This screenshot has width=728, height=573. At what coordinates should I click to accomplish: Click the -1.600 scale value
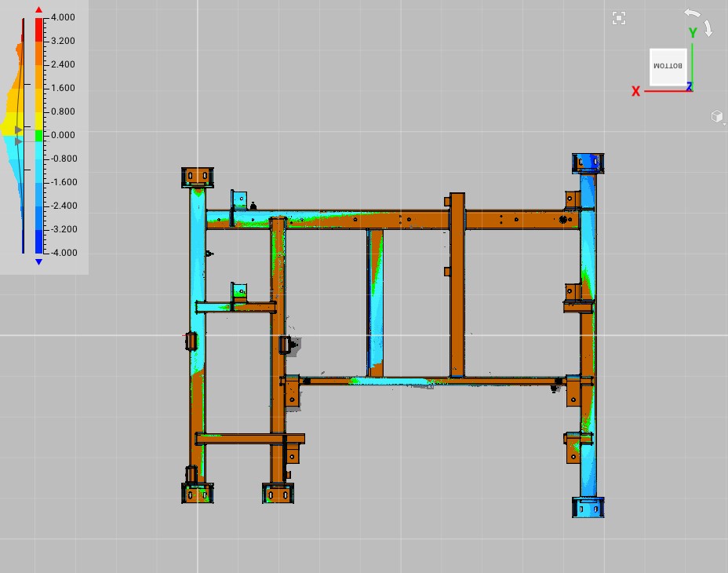(64, 182)
